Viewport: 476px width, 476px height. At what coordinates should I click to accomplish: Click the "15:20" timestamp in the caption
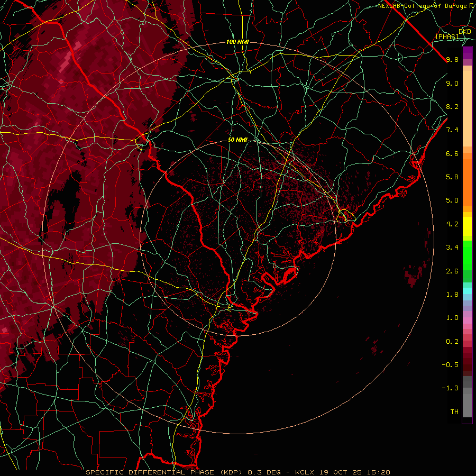(x=378, y=472)
